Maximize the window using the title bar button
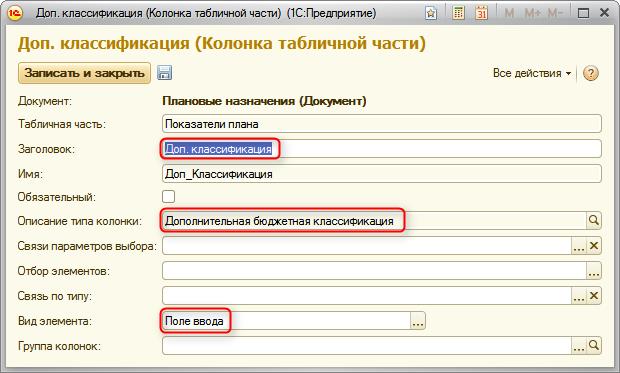Image resolution: width=620 pixels, height=373 pixels. (x=583, y=13)
